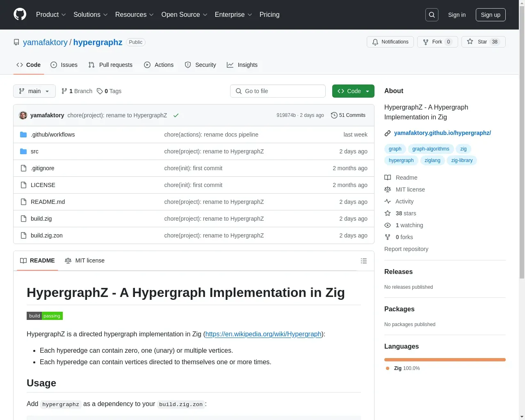Click the file icon for build.zig.zon

coord(23,235)
